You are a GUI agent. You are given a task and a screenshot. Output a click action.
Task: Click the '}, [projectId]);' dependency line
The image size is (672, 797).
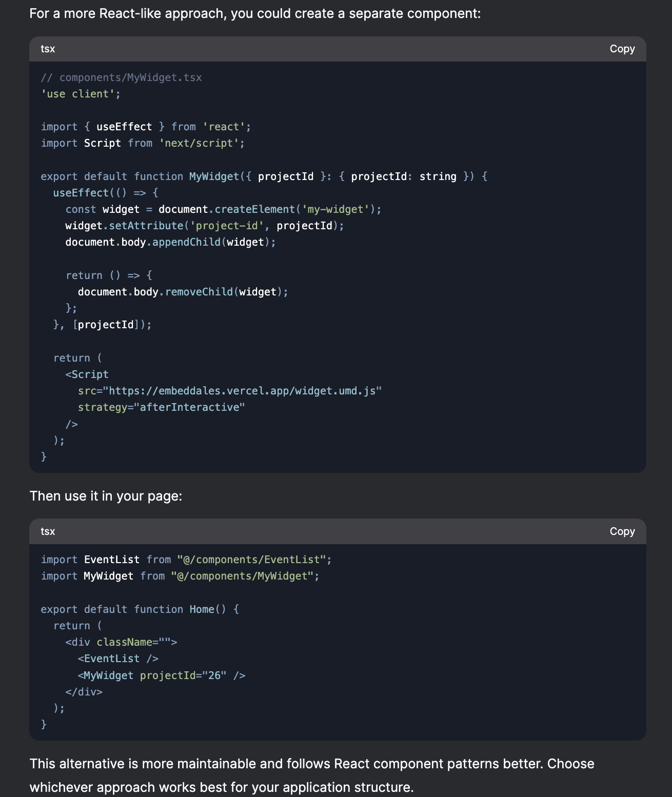pyautogui.click(x=102, y=325)
